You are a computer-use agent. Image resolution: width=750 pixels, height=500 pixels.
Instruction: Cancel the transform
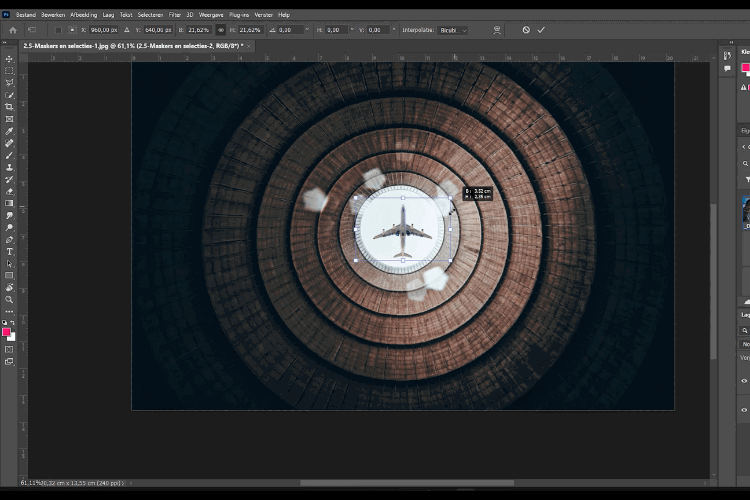pos(526,30)
